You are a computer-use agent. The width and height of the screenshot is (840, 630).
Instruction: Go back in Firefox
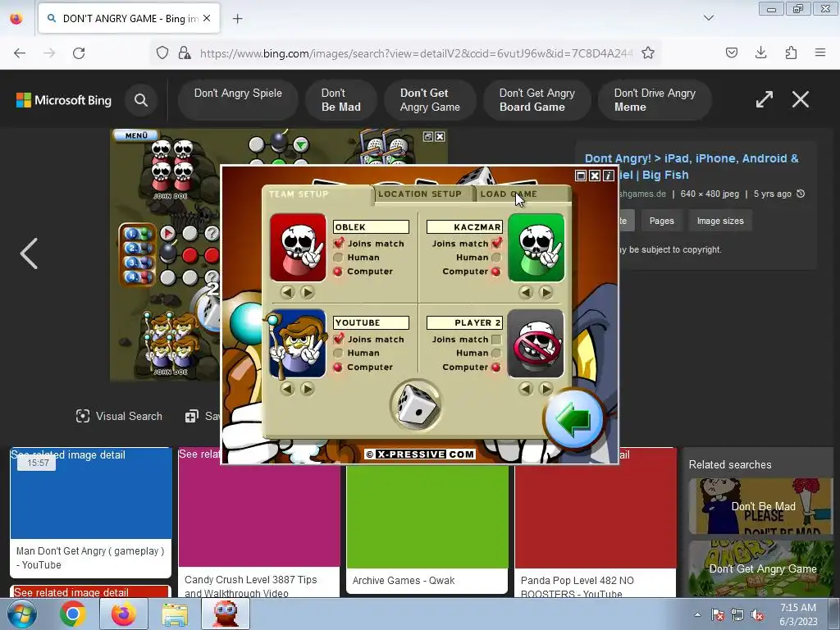coord(20,52)
